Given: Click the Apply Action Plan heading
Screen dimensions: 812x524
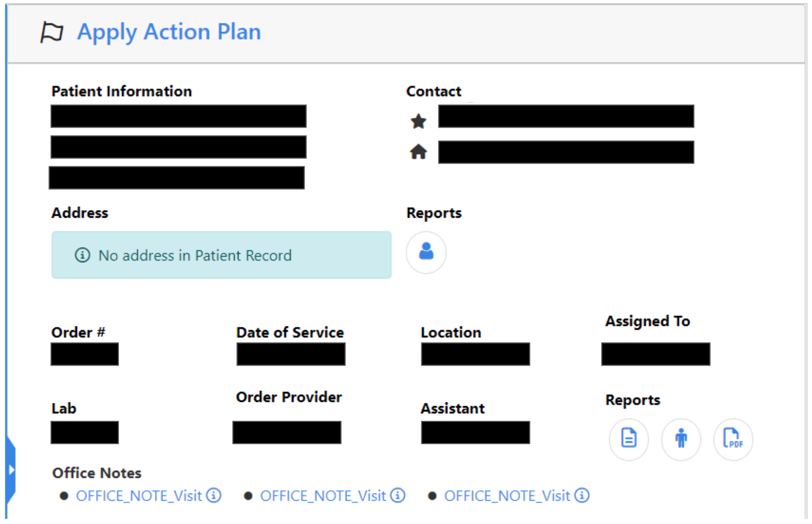Looking at the screenshot, I should (x=169, y=32).
